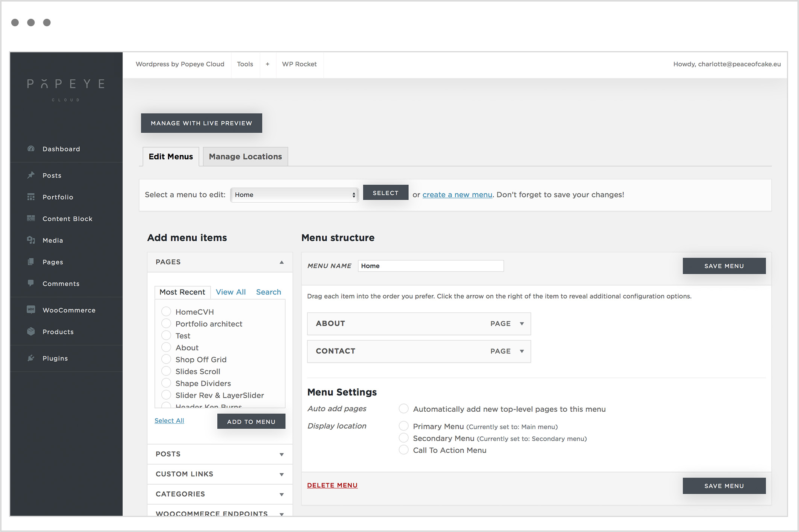Viewport: 799px width, 532px height.
Task: Select the Most Recent pages tab
Action: coord(182,292)
